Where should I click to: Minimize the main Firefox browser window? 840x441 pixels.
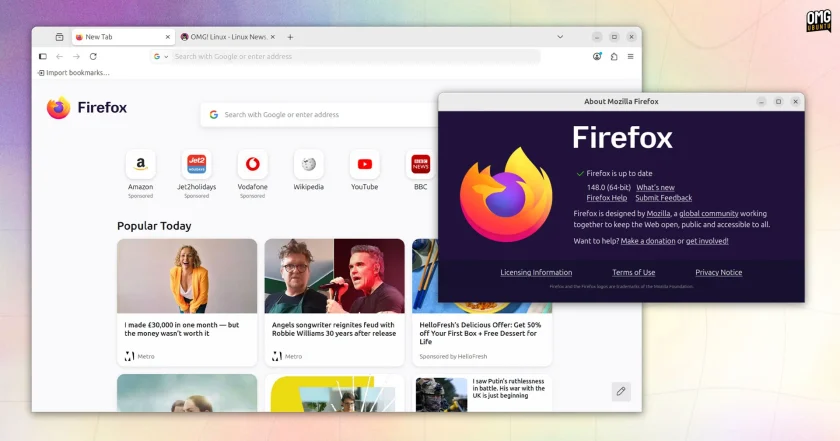[x=597, y=37]
